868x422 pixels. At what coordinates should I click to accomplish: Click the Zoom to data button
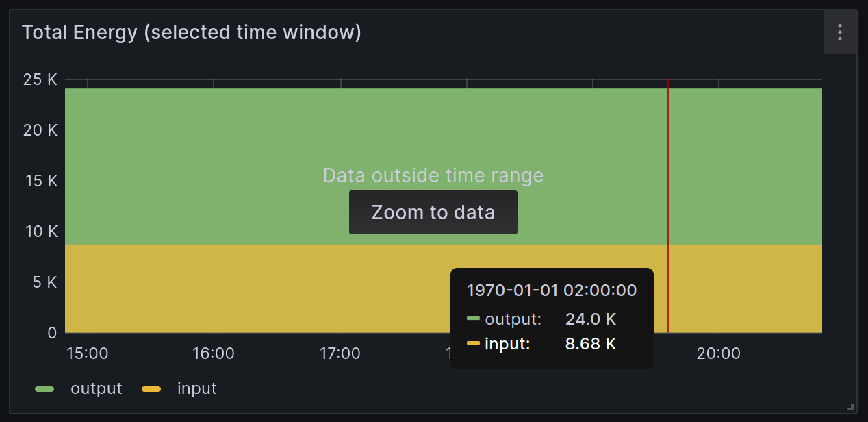(433, 212)
